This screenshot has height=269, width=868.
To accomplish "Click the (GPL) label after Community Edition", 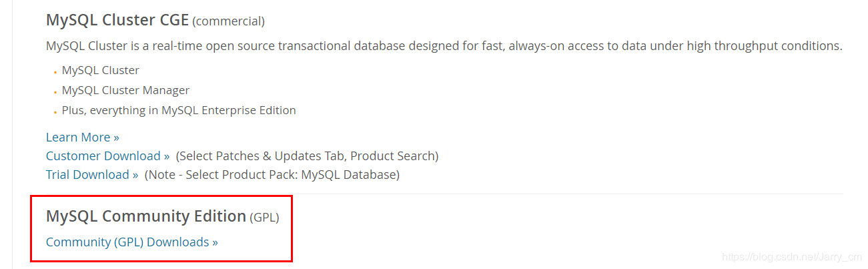I will [264, 217].
